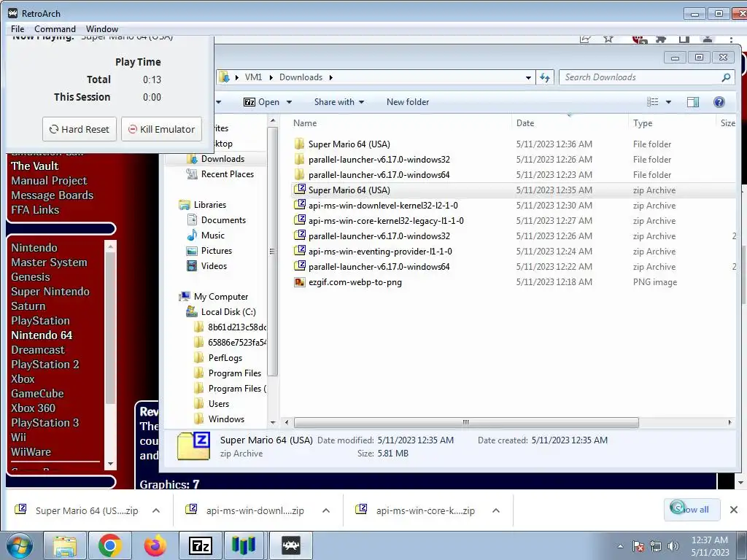The width and height of the screenshot is (747, 560).
Task: Open the 7z Open toolbar button
Action: (262, 102)
